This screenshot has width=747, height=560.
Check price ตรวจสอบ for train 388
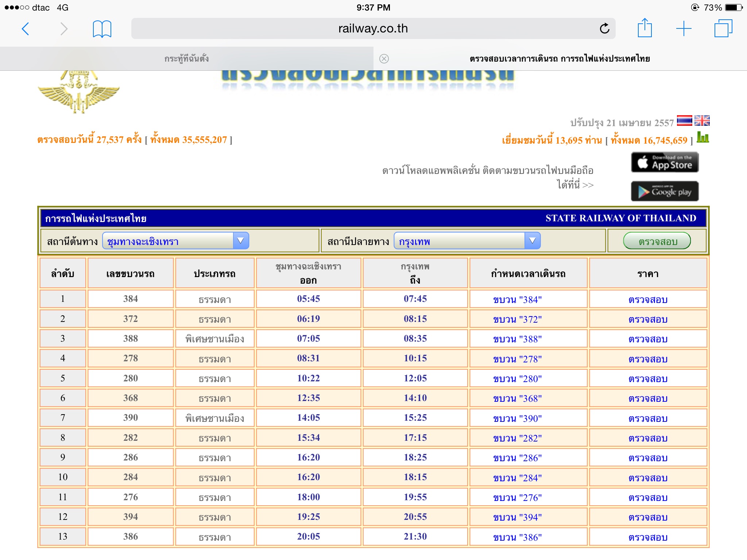coord(648,339)
